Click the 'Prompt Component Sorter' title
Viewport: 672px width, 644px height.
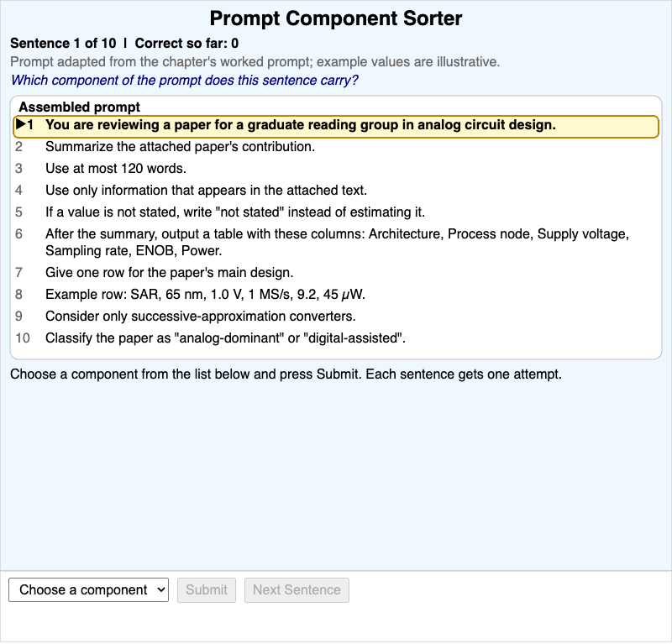click(336, 18)
